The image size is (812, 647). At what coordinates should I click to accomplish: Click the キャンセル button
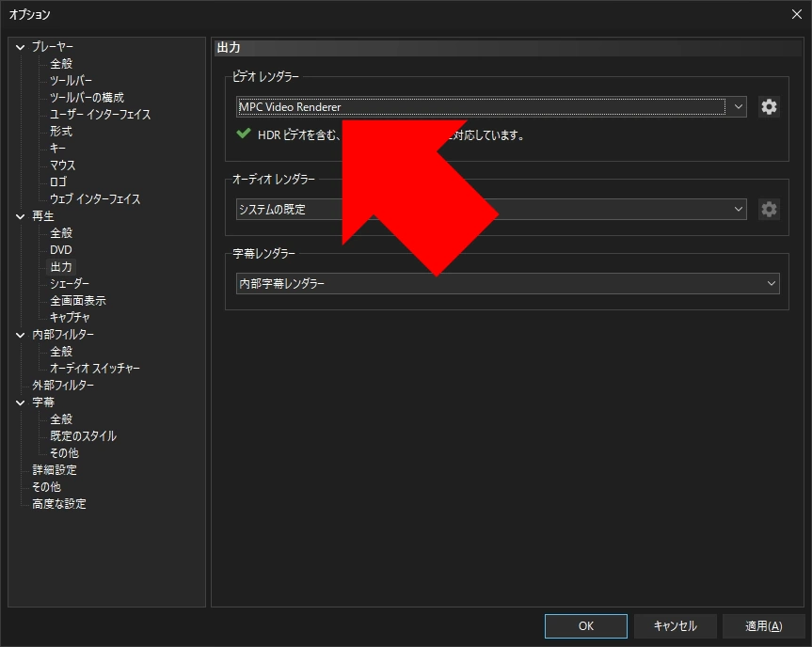[675, 625]
